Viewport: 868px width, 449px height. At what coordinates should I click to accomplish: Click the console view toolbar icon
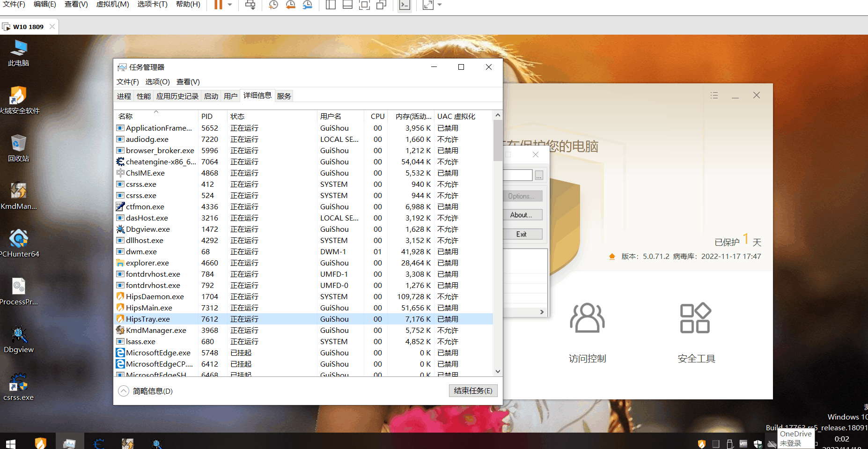coord(405,5)
